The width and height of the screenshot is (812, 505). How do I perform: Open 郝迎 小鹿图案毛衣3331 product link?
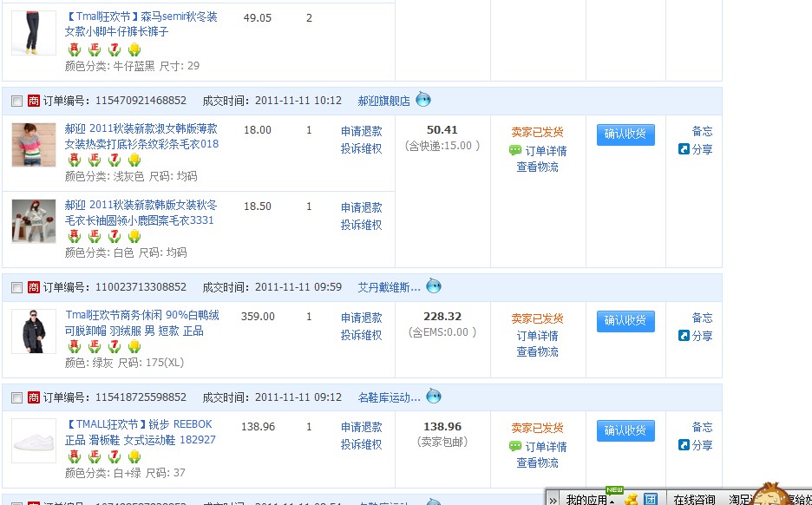[141, 213]
